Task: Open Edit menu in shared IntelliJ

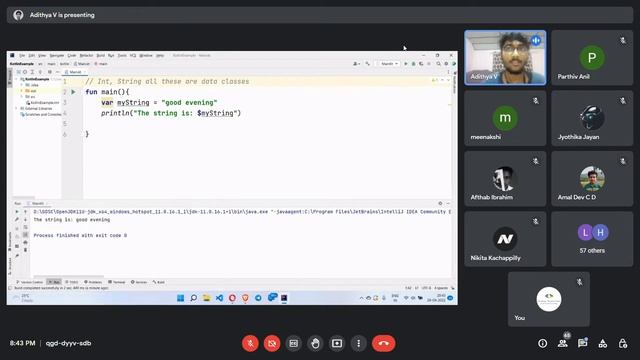Action: [x=31, y=56]
